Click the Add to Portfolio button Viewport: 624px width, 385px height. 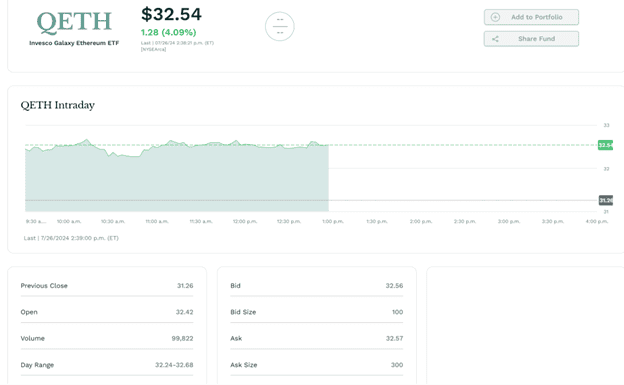pos(531,17)
